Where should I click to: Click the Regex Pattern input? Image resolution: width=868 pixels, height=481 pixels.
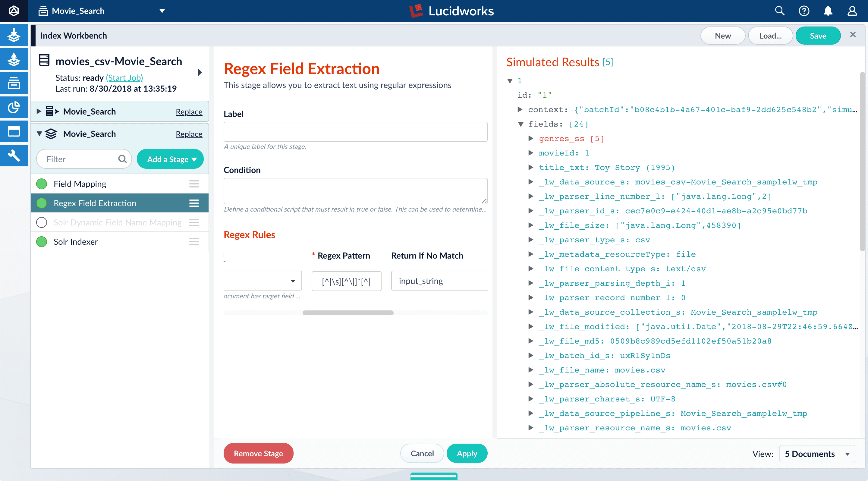pos(346,281)
